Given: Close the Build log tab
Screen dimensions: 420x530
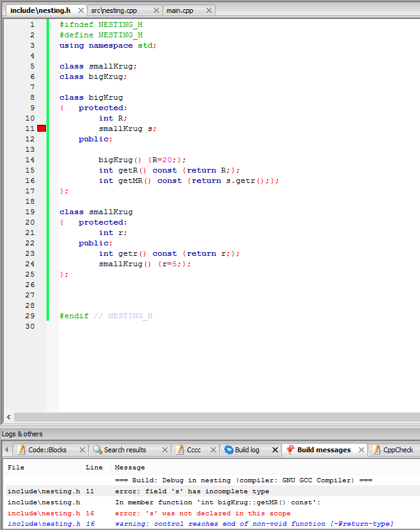Looking at the screenshot, I should [x=275, y=450].
